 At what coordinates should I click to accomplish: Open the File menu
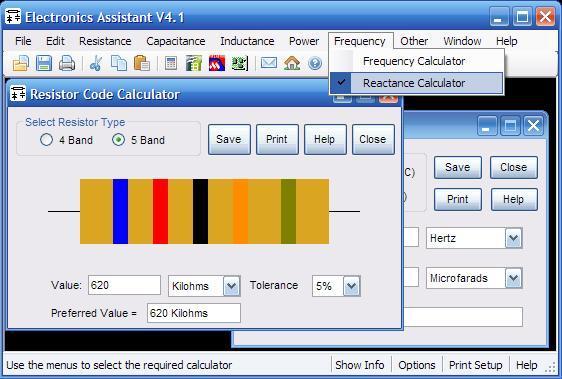point(23,41)
